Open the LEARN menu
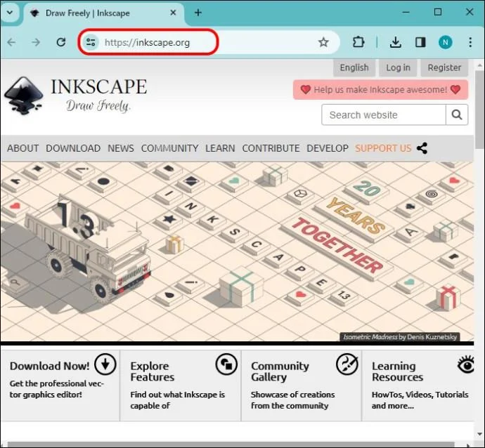 (220, 148)
